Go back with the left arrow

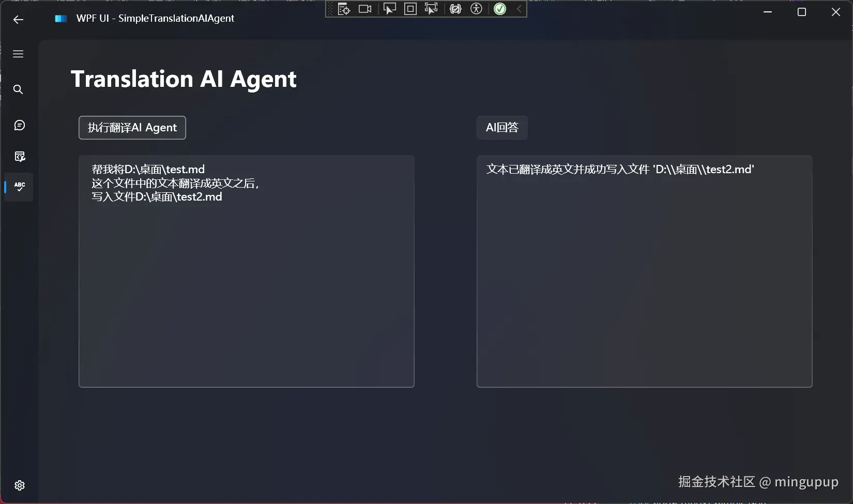[x=18, y=20]
